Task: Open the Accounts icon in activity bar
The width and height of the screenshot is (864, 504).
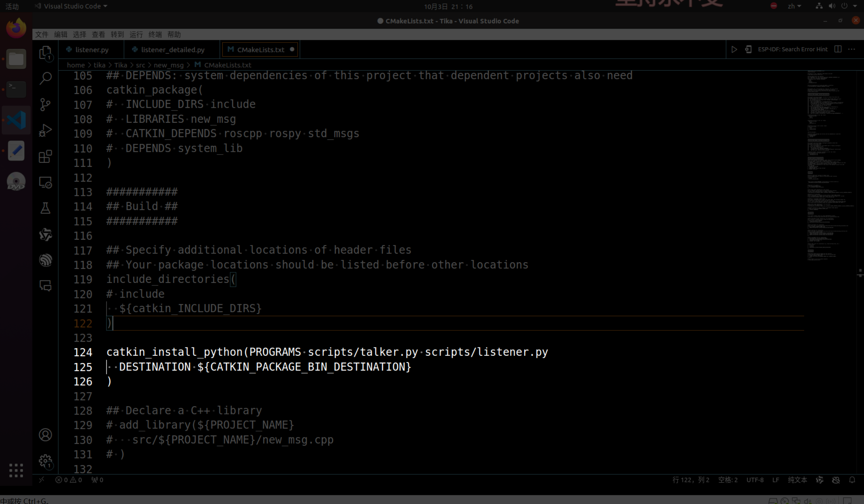Action: [x=45, y=435]
